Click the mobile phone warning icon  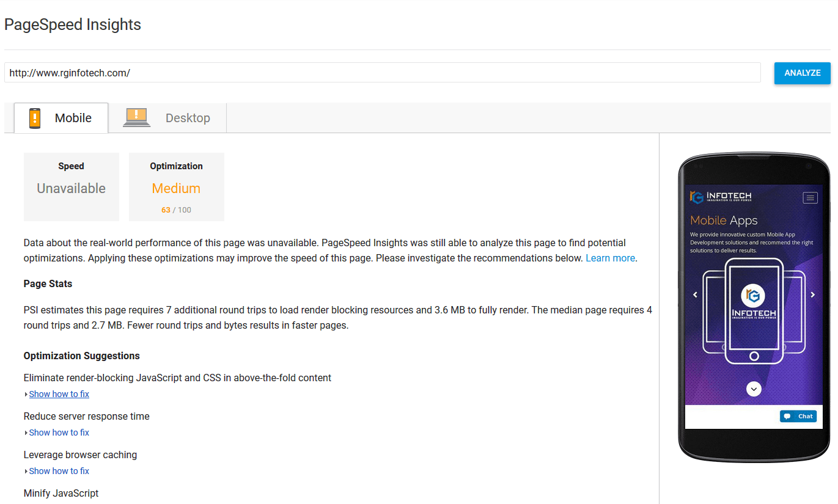[35, 118]
